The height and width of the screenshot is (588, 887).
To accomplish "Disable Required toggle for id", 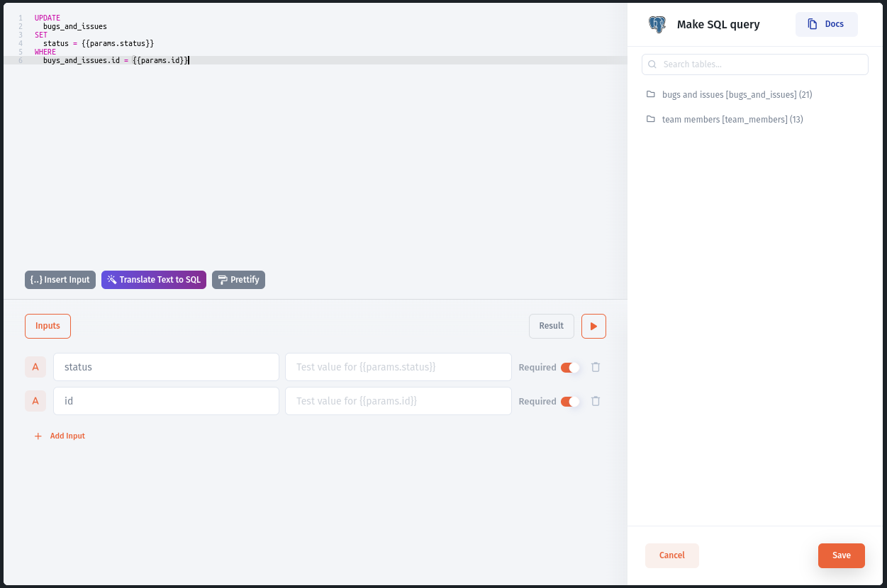I will pos(570,401).
